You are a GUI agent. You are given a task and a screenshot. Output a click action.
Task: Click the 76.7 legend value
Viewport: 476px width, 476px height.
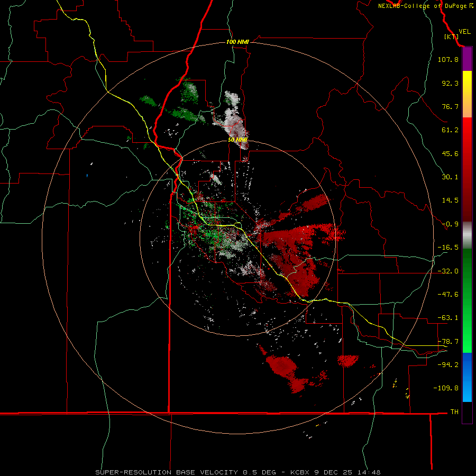(450, 106)
